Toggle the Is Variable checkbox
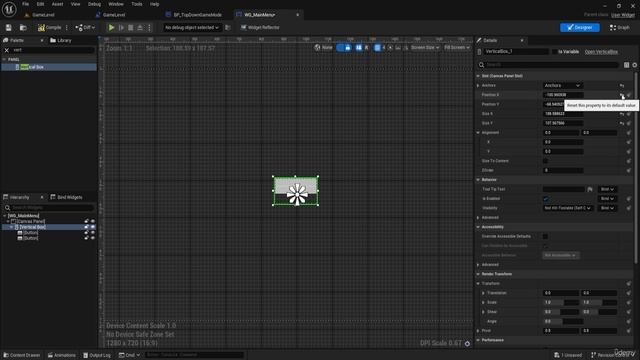This screenshot has height=360, width=640. coord(554,52)
